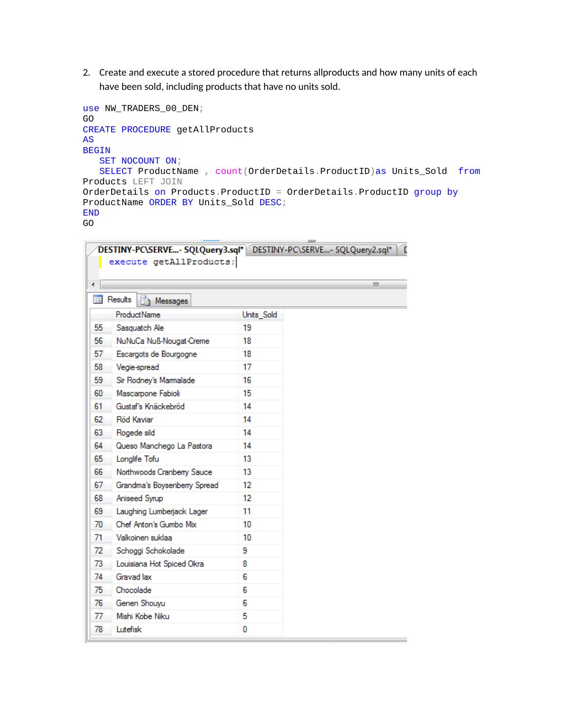This screenshot has width=563, height=728.
Task: Click the horizontal scrollbar left arrow
Action: (x=93, y=285)
